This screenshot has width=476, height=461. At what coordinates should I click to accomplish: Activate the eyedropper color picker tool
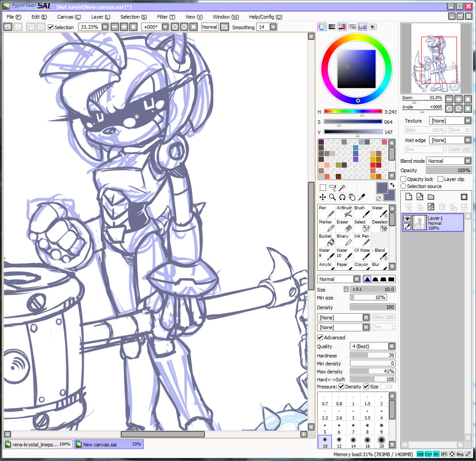(361, 197)
